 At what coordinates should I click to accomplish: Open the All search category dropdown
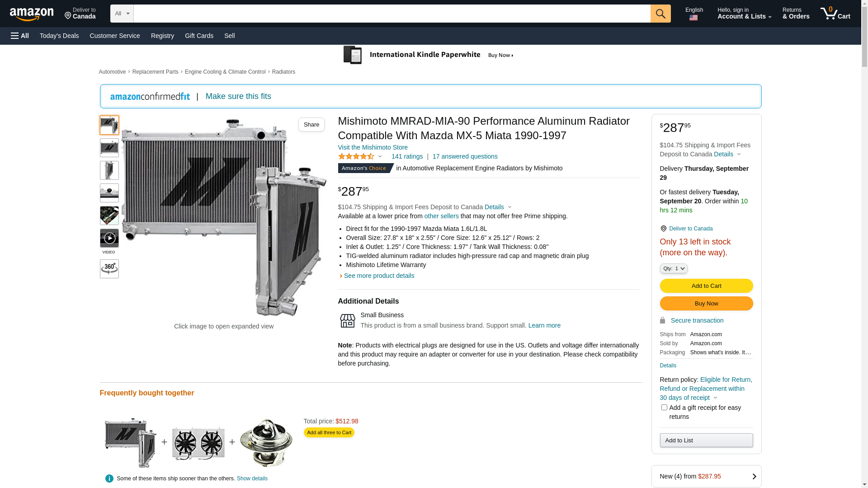click(122, 14)
